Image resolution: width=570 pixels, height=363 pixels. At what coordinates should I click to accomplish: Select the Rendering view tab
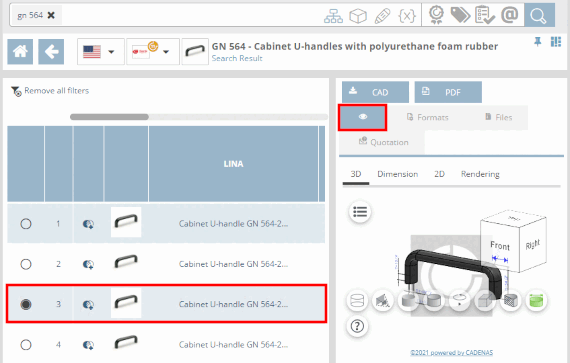(x=480, y=174)
